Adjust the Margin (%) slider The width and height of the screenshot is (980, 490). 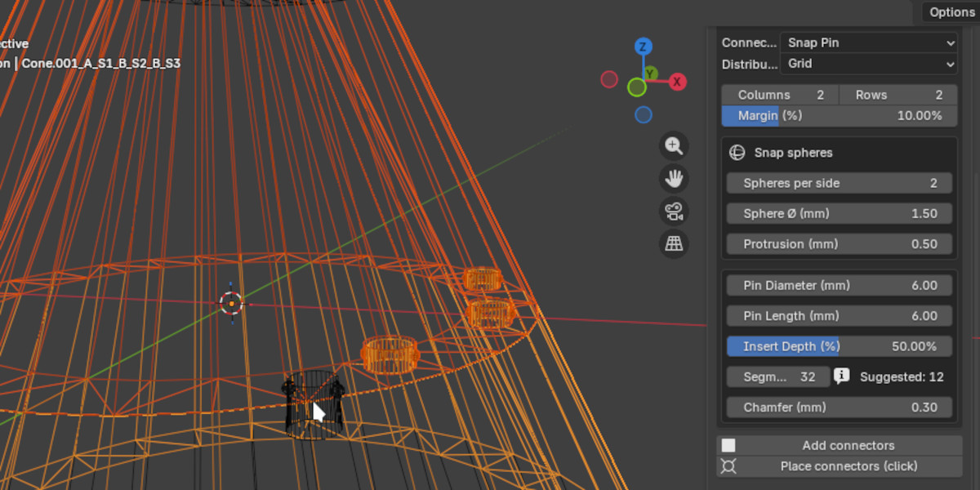(x=840, y=116)
